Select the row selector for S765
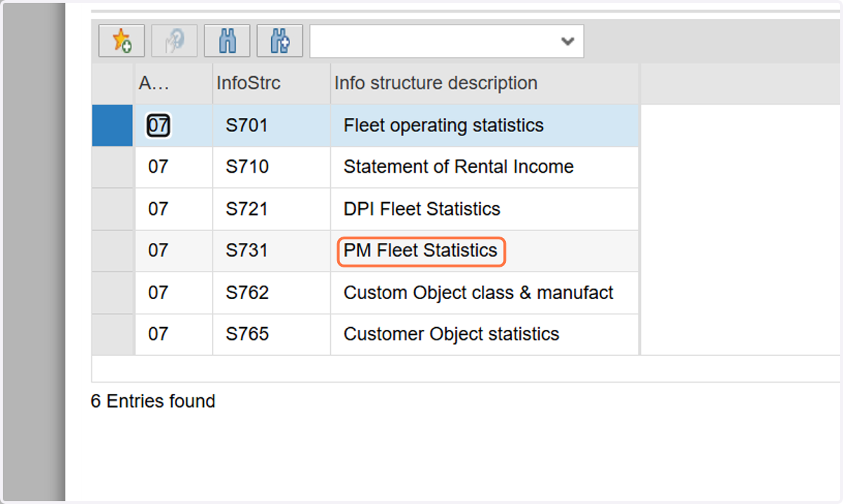This screenshot has width=843, height=504. click(112, 334)
